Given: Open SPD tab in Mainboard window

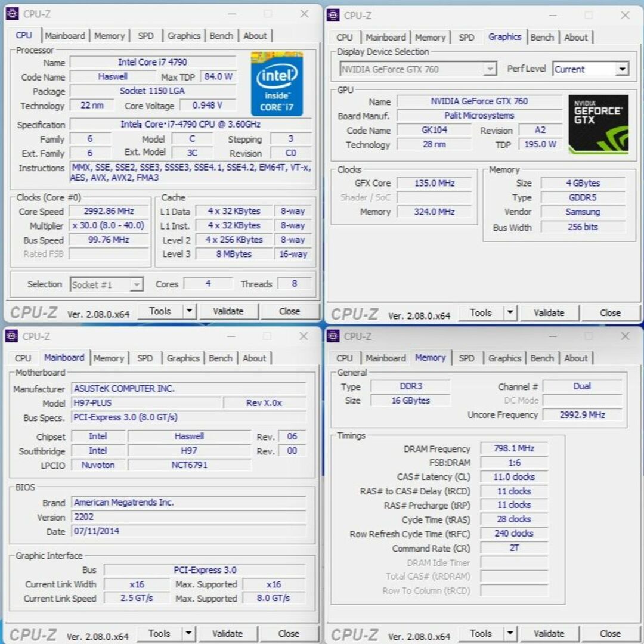Looking at the screenshot, I should point(145,358).
